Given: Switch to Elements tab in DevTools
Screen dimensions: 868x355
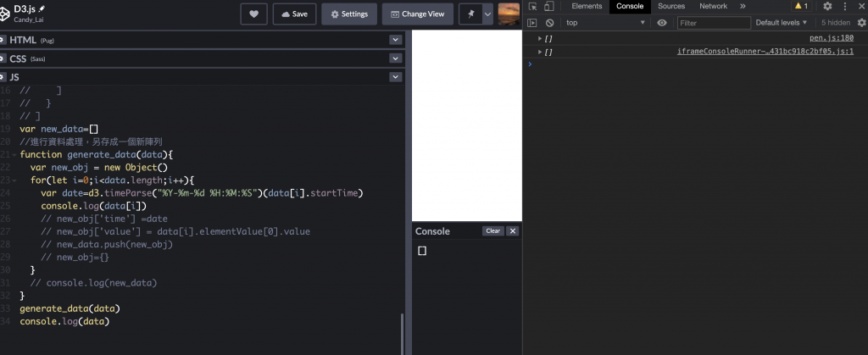Looking at the screenshot, I should coord(587,6).
